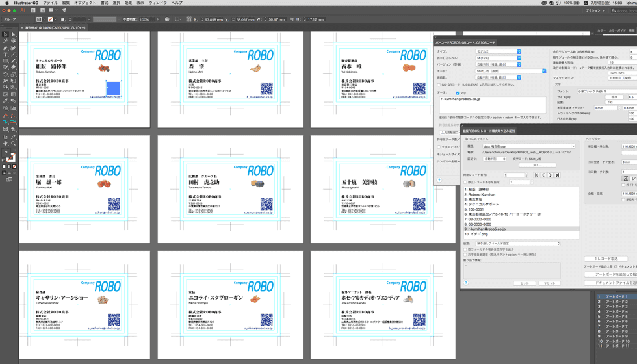The height and width of the screenshot is (364, 637).
Task: Click the リセット button
Action: (x=550, y=283)
